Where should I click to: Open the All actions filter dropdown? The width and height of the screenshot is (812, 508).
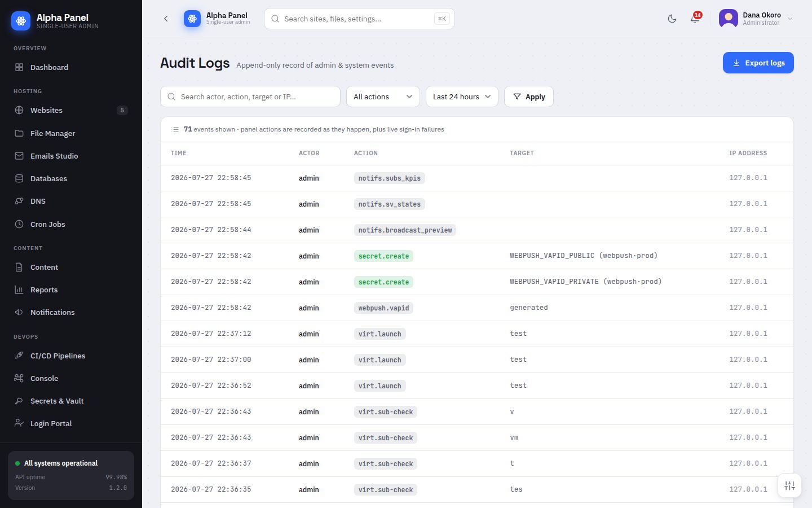[x=383, y=97]
